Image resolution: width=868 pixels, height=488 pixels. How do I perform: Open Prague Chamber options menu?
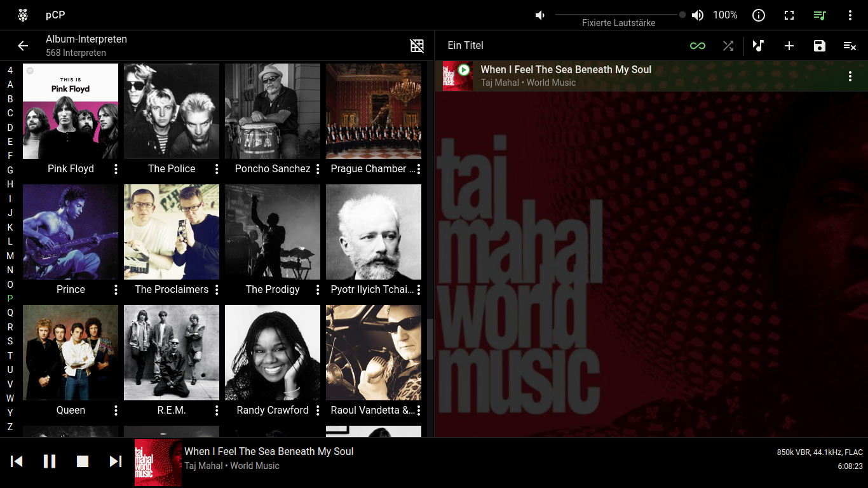coord(419,169)
